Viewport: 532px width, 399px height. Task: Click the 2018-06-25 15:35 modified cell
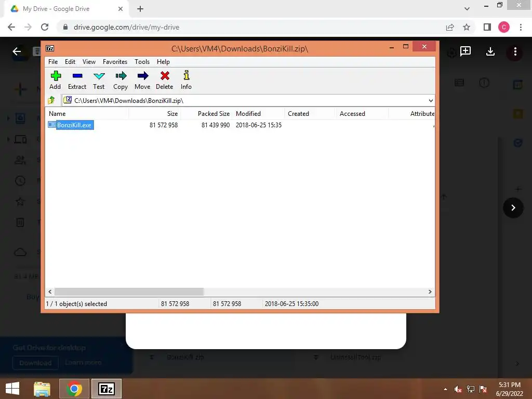point(259,125)
